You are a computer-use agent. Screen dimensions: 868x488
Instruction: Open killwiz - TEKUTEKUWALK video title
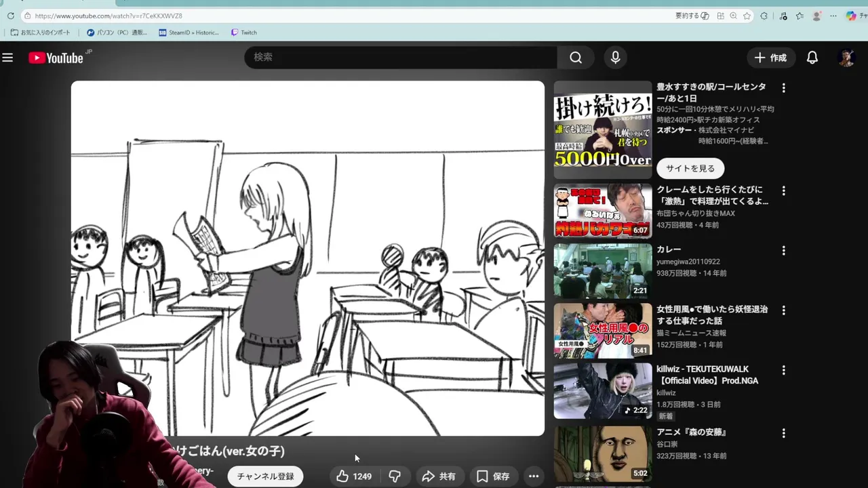[707, 375]
